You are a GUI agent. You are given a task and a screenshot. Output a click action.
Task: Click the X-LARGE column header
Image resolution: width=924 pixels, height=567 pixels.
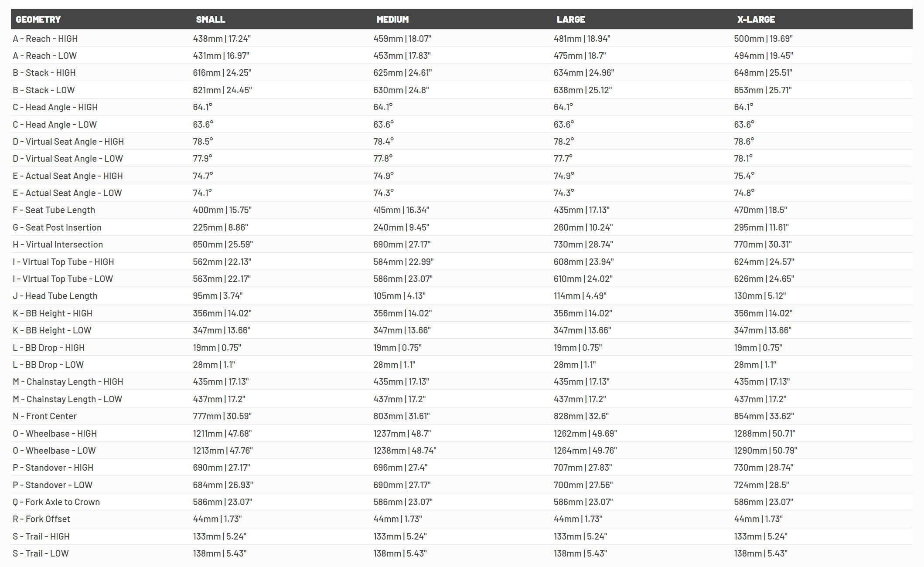756,20
